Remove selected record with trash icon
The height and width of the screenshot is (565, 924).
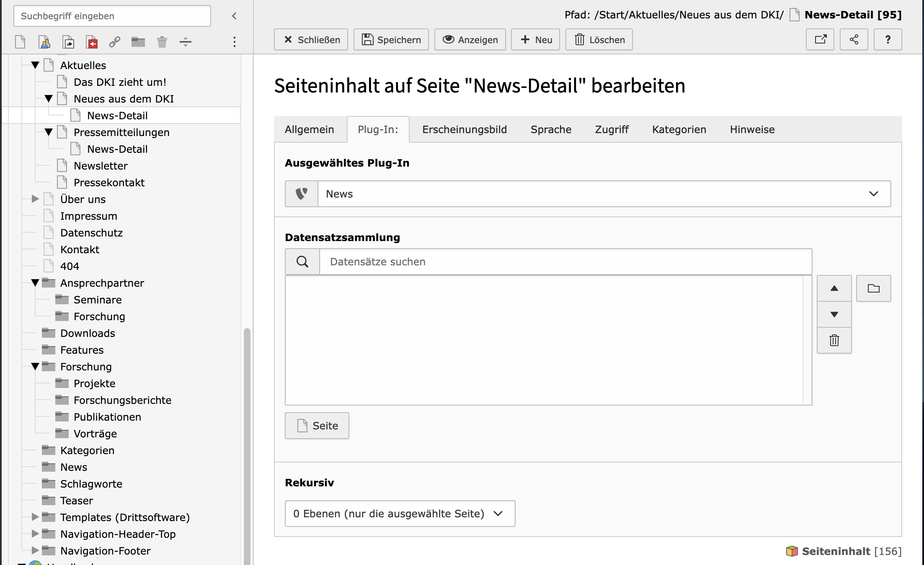[x=834, y=340]
